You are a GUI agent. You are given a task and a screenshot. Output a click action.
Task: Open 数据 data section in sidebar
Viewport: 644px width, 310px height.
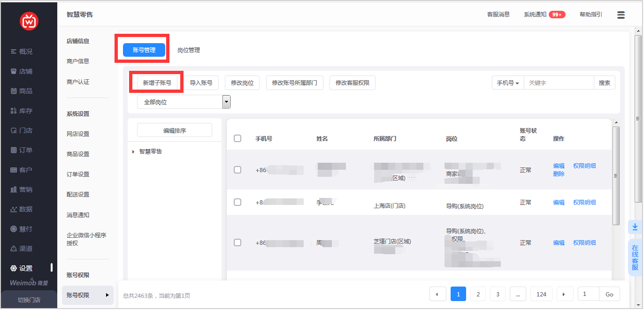[22, 209]
